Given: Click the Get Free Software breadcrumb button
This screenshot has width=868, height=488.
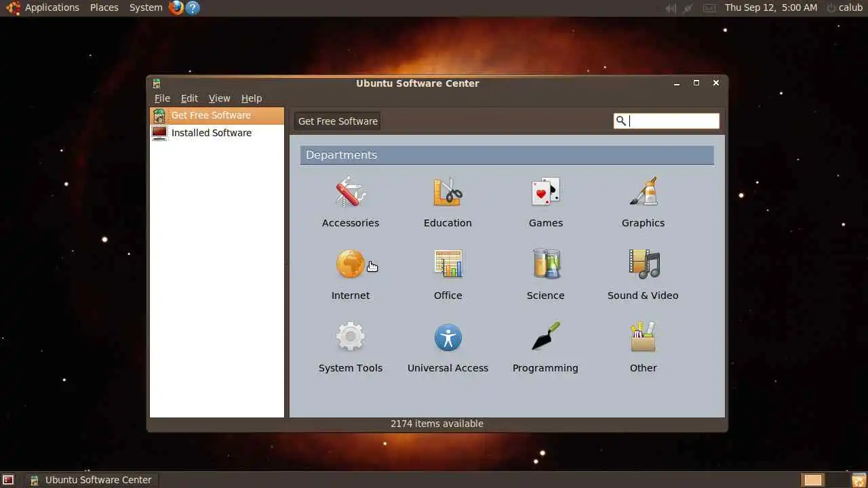Looking at the screenshot, I should point(338,121).
